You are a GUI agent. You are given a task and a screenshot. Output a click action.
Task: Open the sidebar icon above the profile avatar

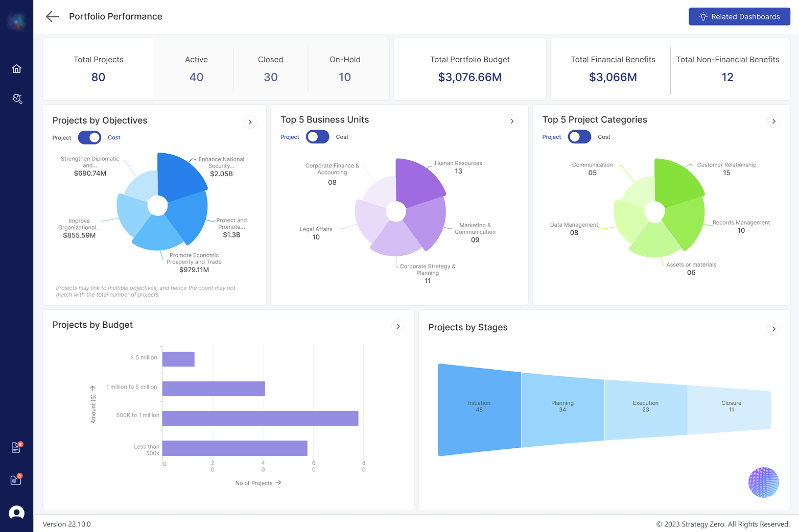(16, 480)
